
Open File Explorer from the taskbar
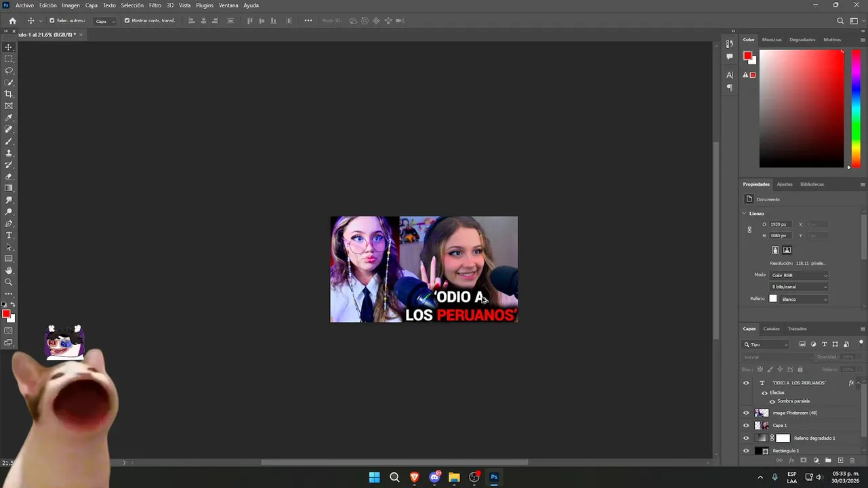(454, 477)
